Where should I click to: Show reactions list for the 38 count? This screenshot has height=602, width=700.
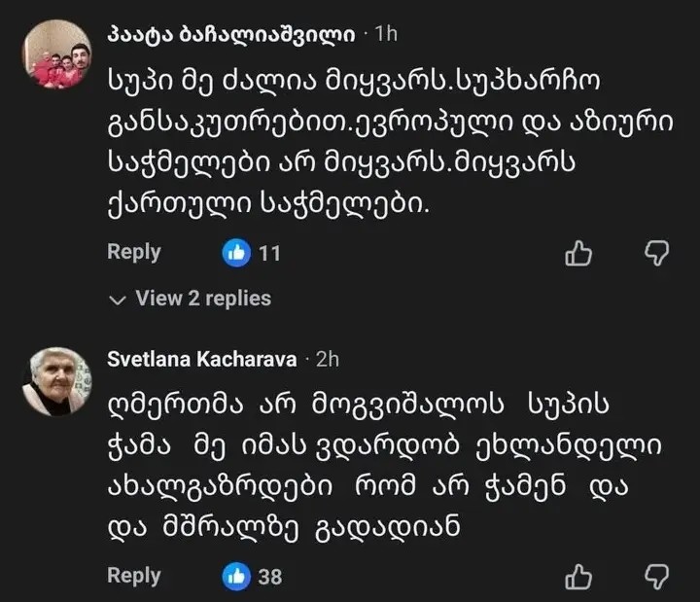coord(270,577)
